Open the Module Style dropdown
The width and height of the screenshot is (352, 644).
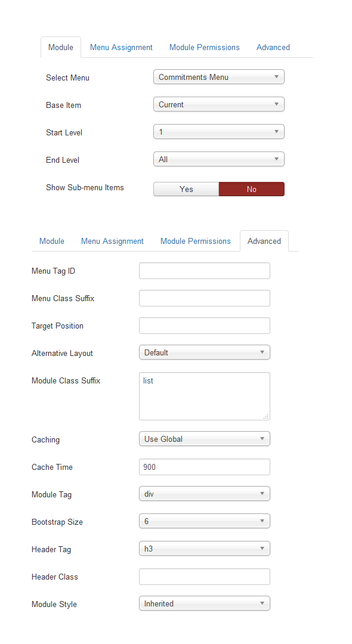[x=204, y=603]
